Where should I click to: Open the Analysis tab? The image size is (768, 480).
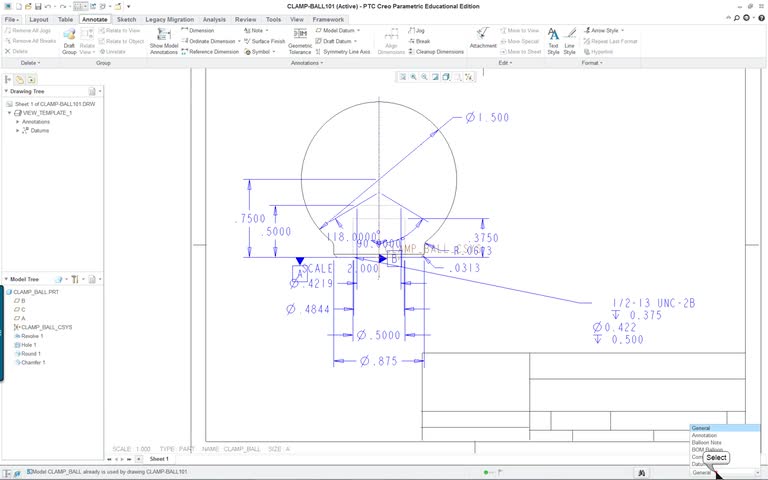214,20
